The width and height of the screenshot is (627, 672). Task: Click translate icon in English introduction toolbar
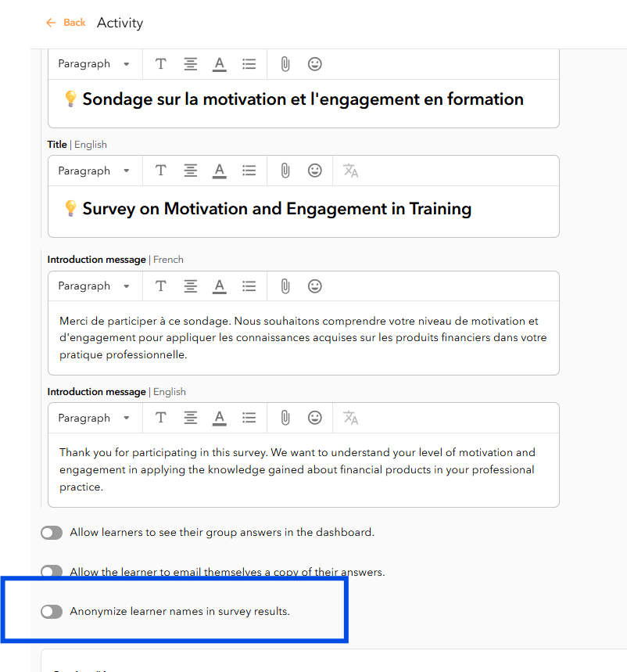[351, 418]
